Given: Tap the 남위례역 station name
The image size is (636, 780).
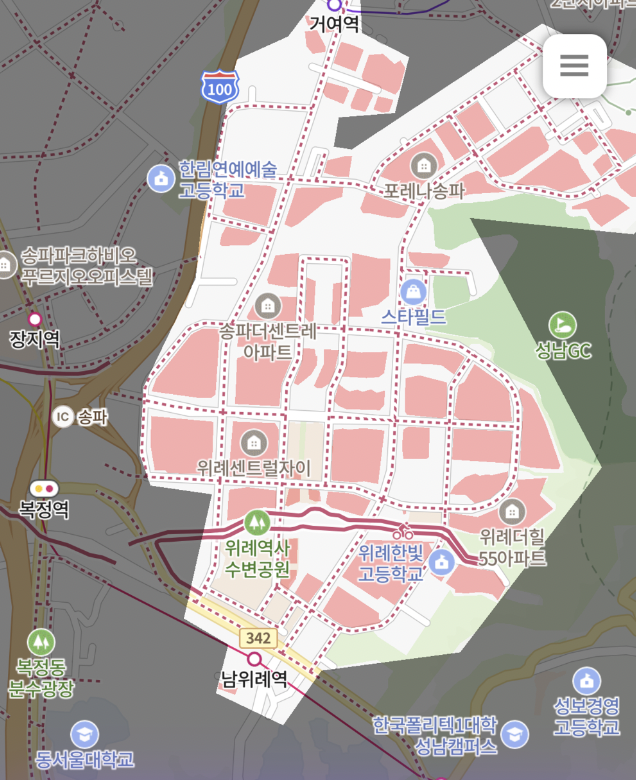Looking at the screenshot, I should click(x=254, y=679).
